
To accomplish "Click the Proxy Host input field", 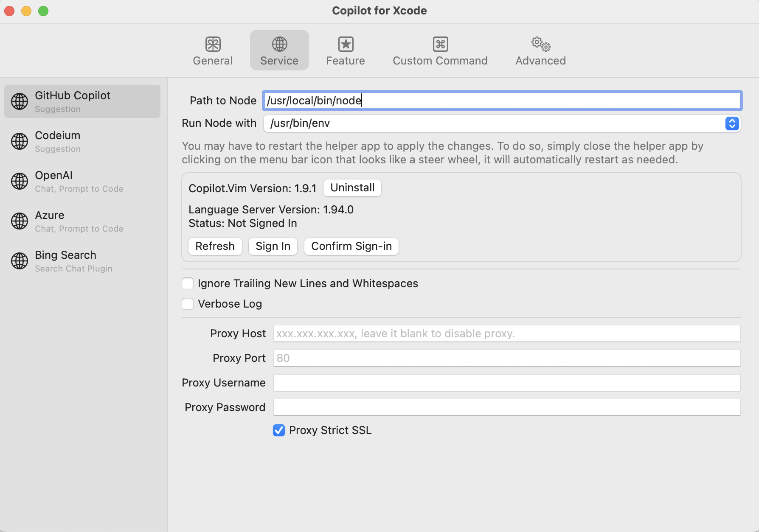I will pos(507,333).
